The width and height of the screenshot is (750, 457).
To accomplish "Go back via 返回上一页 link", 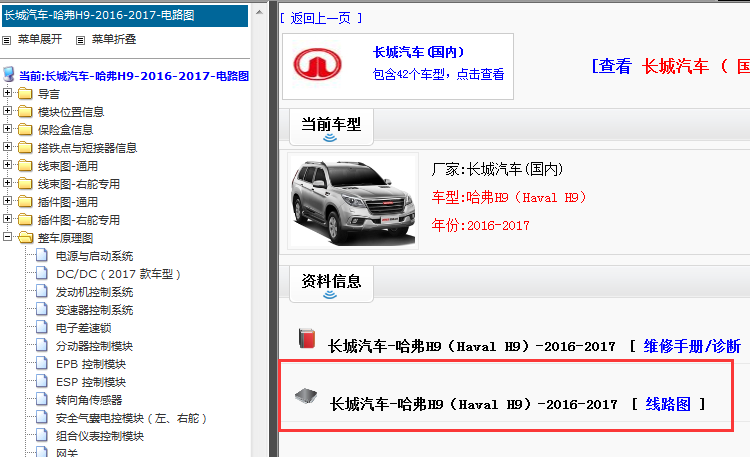I will coord(321,18).
